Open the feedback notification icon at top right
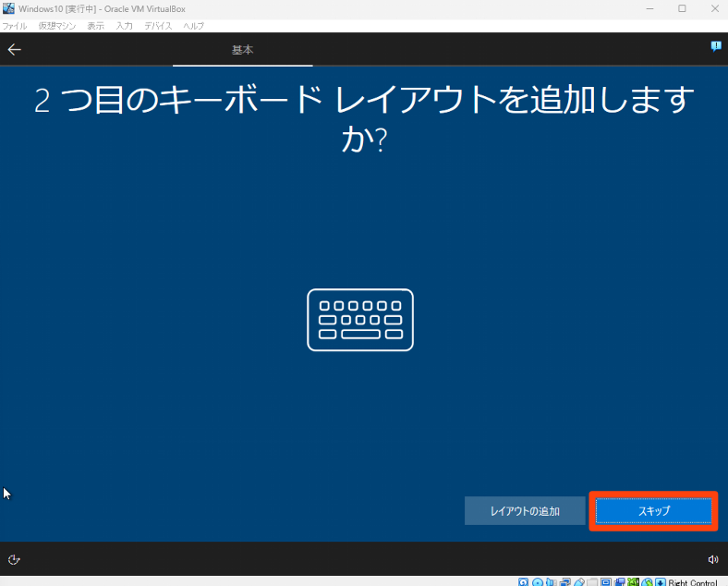This screenshot has height=586, width=728. [x=715, y=46]
